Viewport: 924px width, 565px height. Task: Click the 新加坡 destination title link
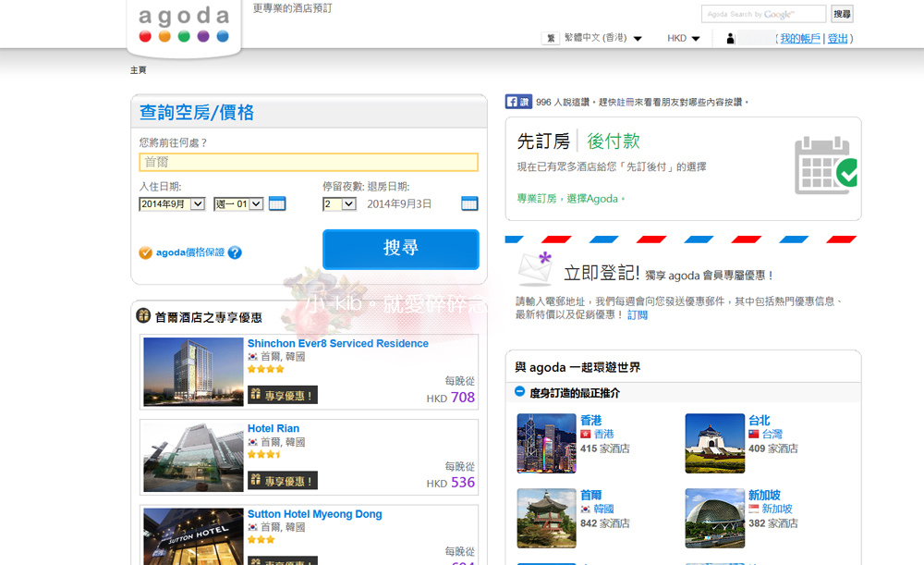click(765, 495)
